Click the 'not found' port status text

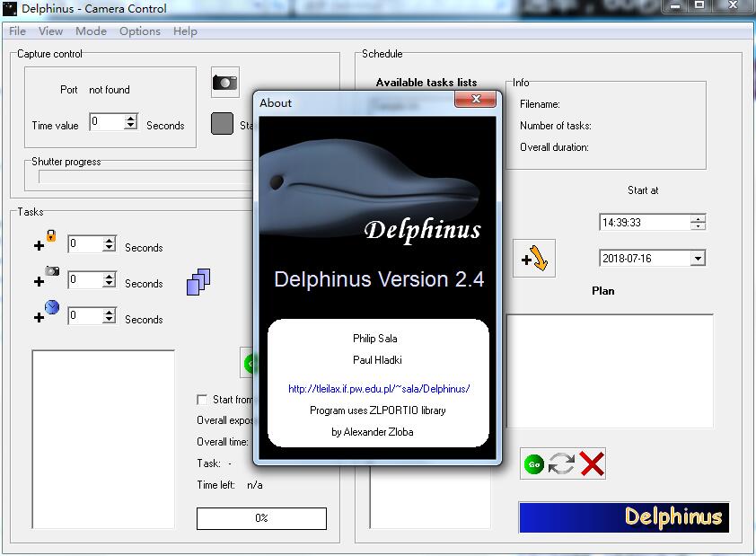(x=110, y=90)
